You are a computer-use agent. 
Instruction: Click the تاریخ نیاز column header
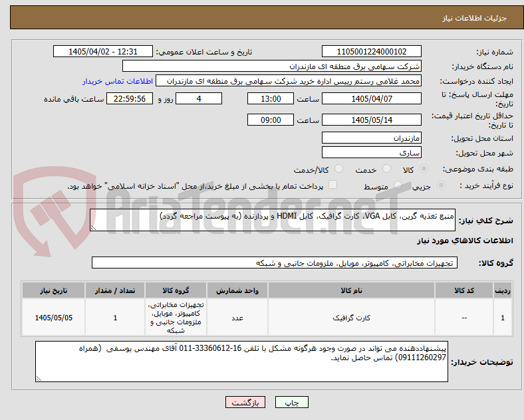point(53,290)
